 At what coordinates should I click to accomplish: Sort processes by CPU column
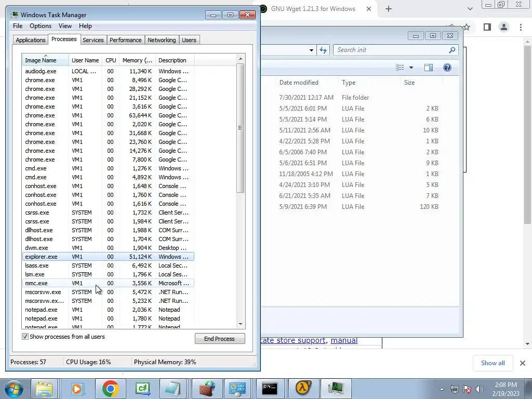(111, 60)
